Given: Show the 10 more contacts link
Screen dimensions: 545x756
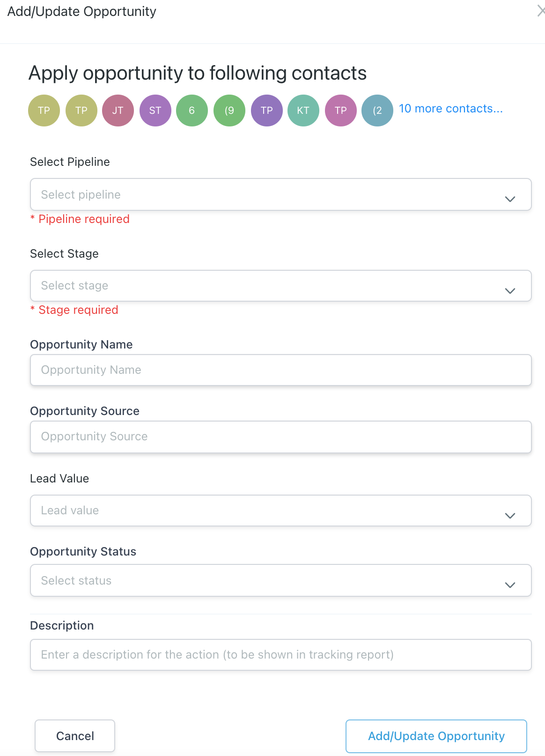Looking at the screenshot, I should coord(450,109).
